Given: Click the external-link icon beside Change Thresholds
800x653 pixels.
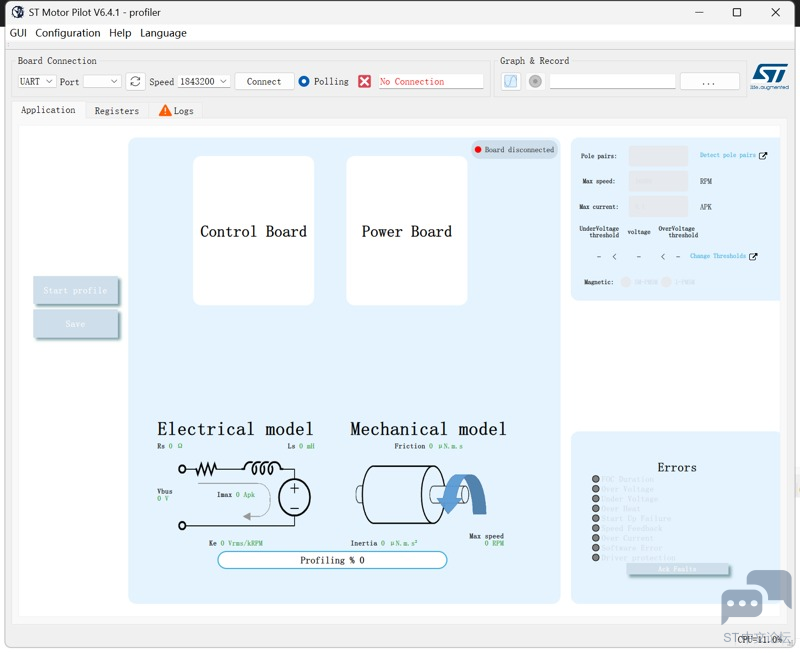Looking at the screenshot, I should 753,257.
